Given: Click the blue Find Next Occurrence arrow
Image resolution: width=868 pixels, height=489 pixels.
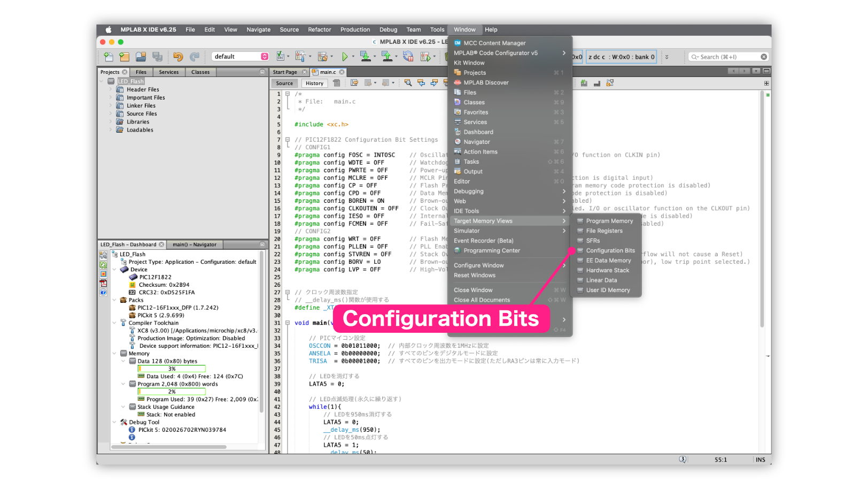Looking at the screenshot, I should [434, 83].
